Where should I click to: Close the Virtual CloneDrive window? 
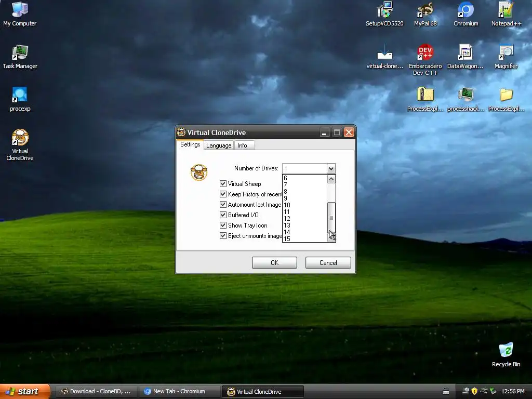point(349,132)
